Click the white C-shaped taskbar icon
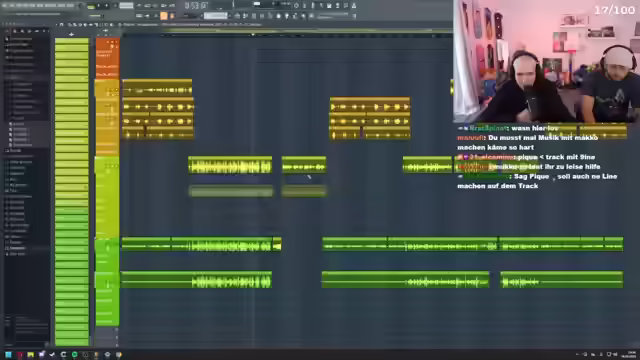 [63, 355]
